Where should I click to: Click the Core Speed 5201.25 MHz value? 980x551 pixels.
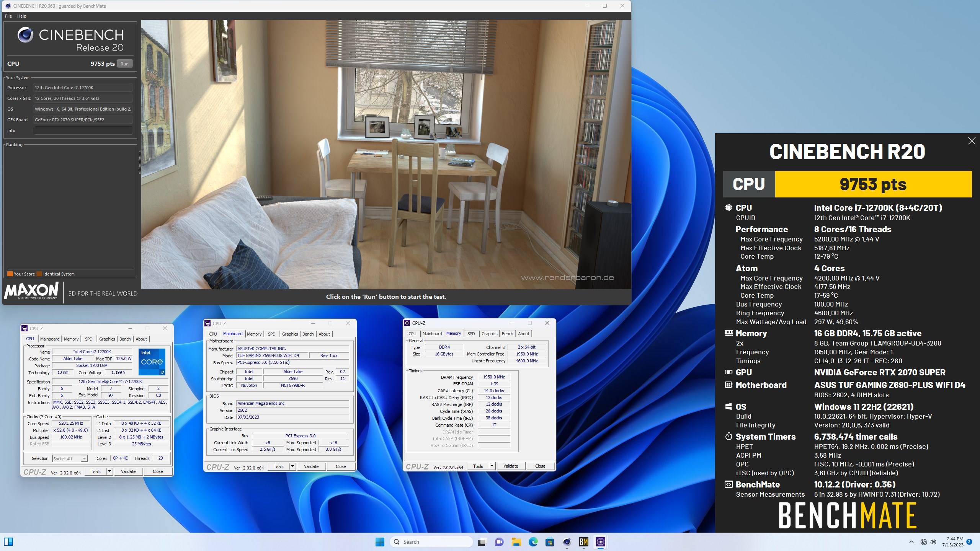(x=71, y=424)
